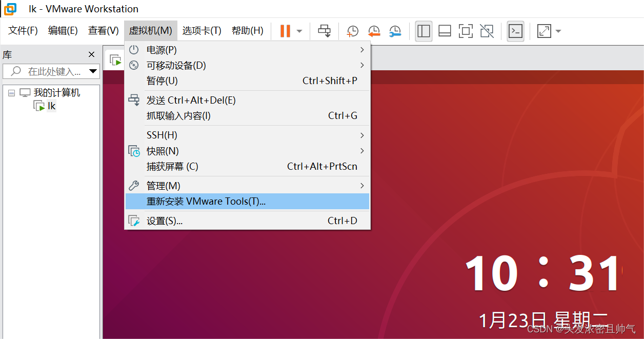
Task: Click the console view terminal icon
Action: (x=515, y=31)
